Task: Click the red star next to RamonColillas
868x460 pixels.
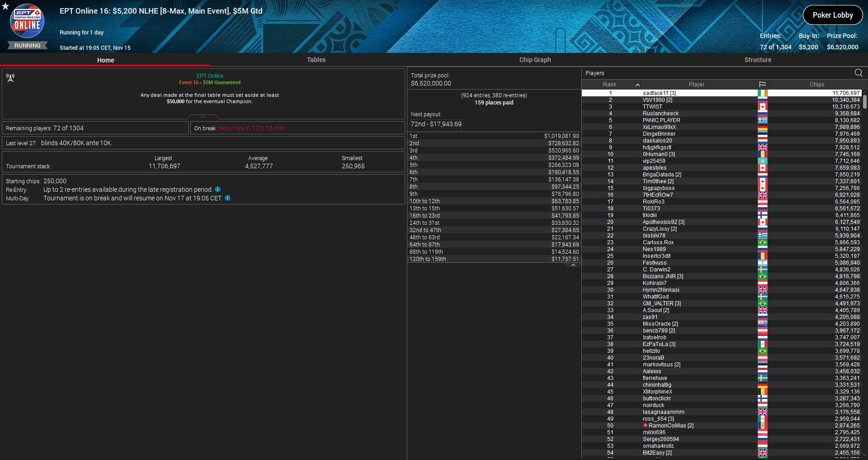Action: click(x=646, y=425)
